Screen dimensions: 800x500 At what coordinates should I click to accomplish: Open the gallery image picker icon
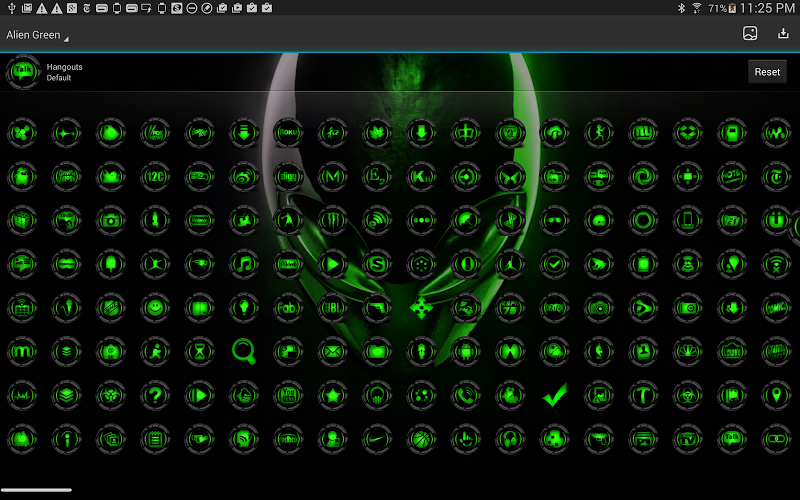tap(749, 34)
